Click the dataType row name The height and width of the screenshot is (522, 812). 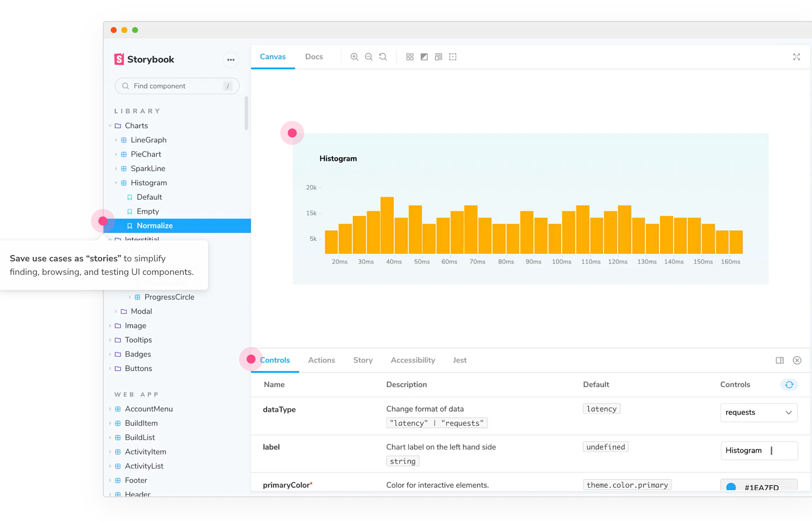click(279, 409)
